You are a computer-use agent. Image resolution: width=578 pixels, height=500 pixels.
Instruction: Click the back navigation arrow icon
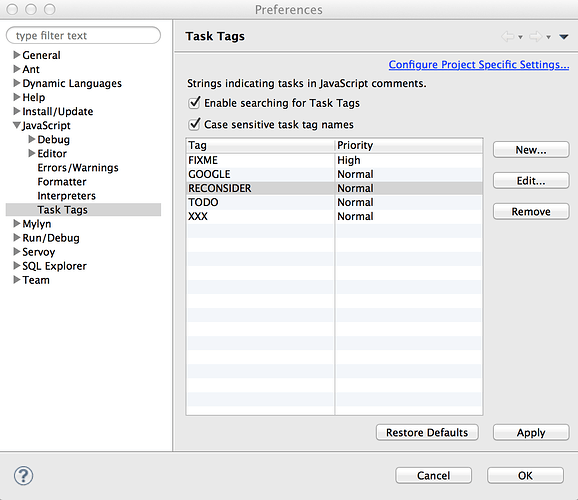pyautogui.click(x=508, y=37)
